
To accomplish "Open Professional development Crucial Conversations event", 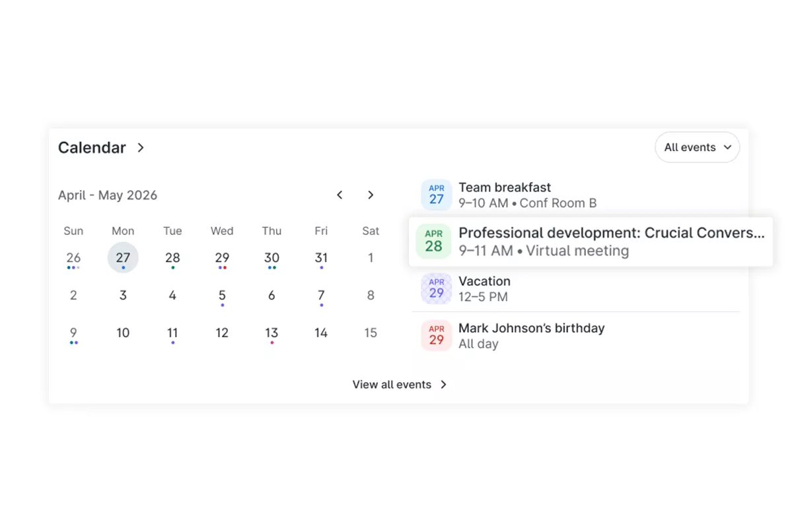I will pos(591,242).
